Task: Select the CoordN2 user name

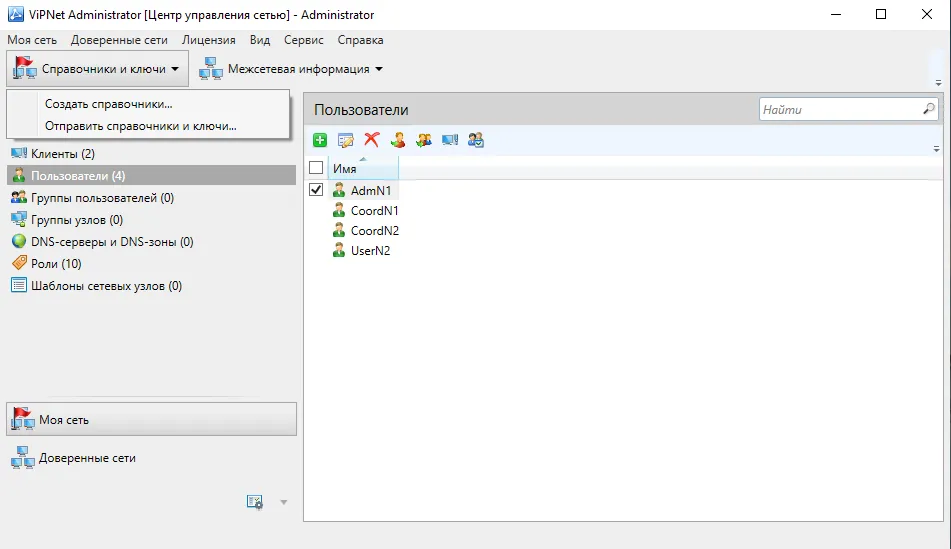Action: click(x=375, y=231)
